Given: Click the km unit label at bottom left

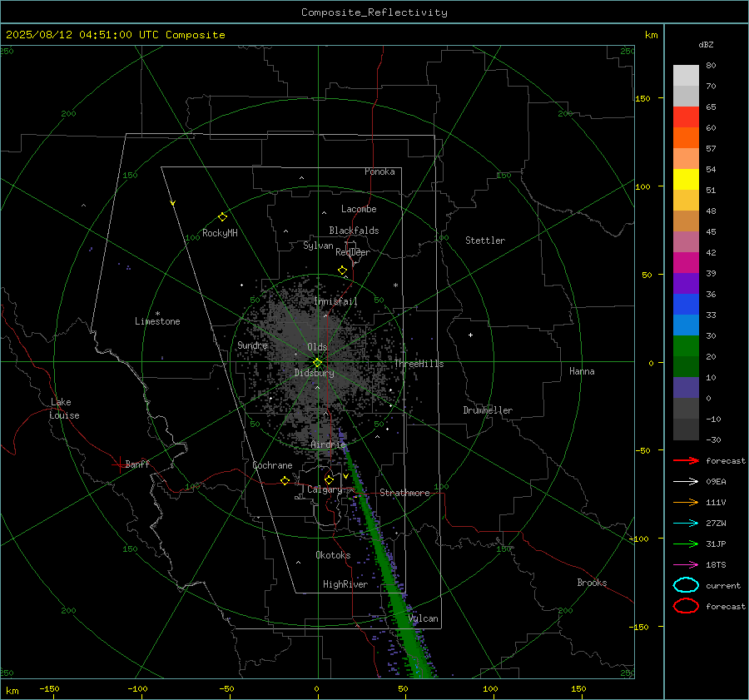Looking at the screenshot, I should tap(12, 691).
